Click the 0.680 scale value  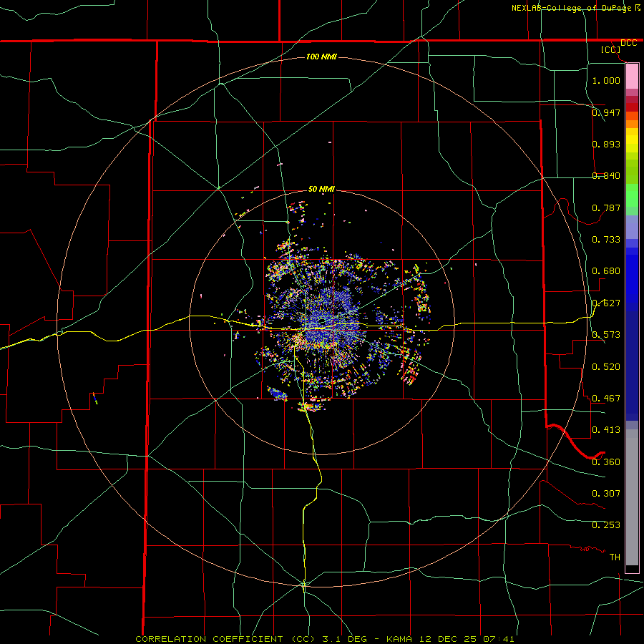click(x=606, y=271)
